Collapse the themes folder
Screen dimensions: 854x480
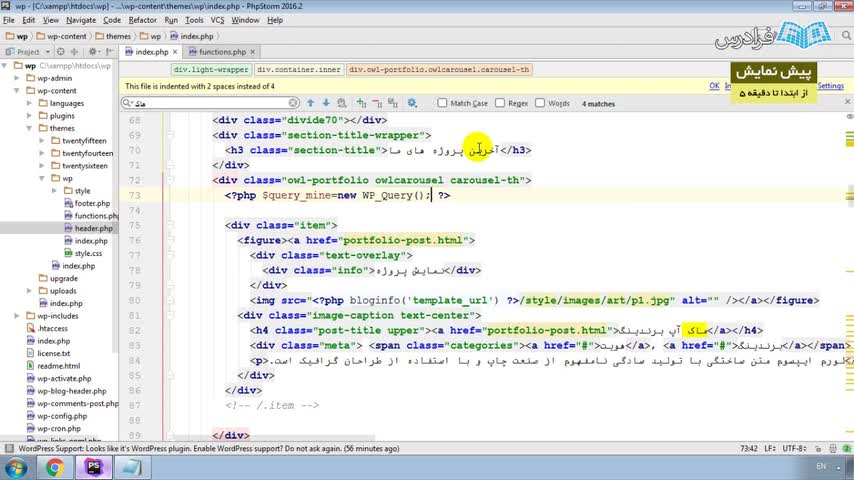(29, 128)
